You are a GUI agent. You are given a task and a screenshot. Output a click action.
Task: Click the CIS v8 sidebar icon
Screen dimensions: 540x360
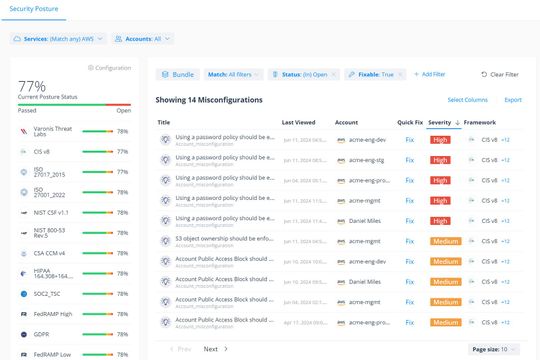coord(24,152)
